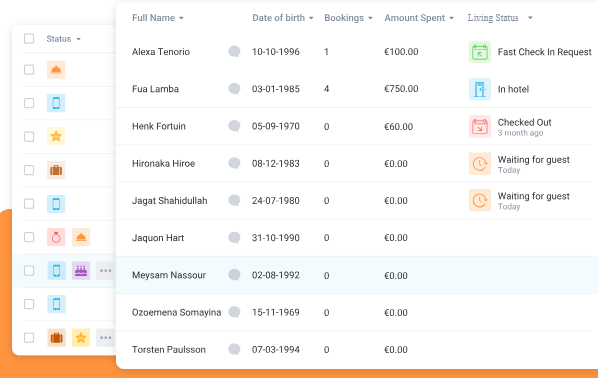The width and height of the screenshot is (598, 378).
Task: Check the box for the ring icon row
Action: (x=29, y=237)
